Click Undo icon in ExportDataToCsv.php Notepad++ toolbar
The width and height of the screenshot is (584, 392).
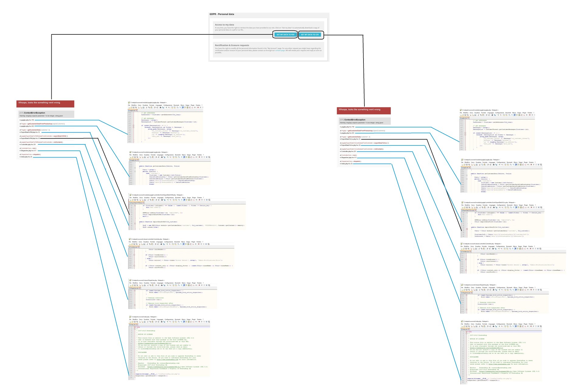point(488,207)
